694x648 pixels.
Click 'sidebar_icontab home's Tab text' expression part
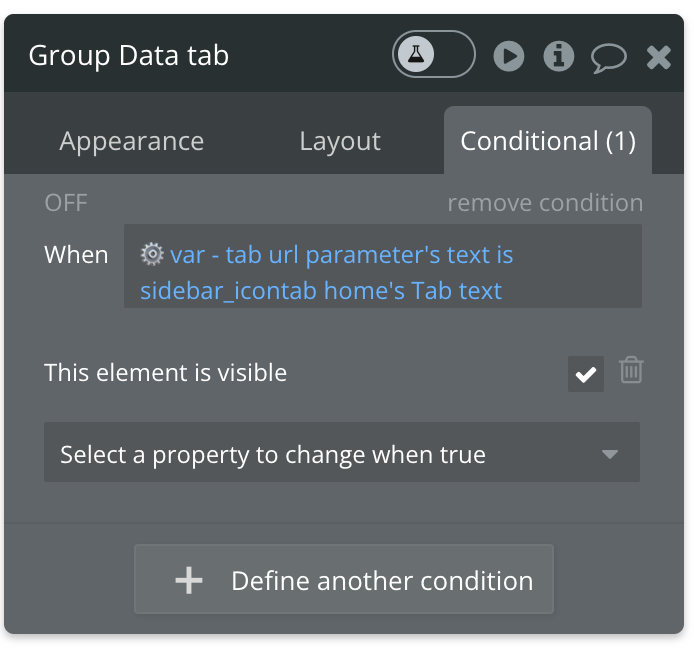click(x=320, y=291)
